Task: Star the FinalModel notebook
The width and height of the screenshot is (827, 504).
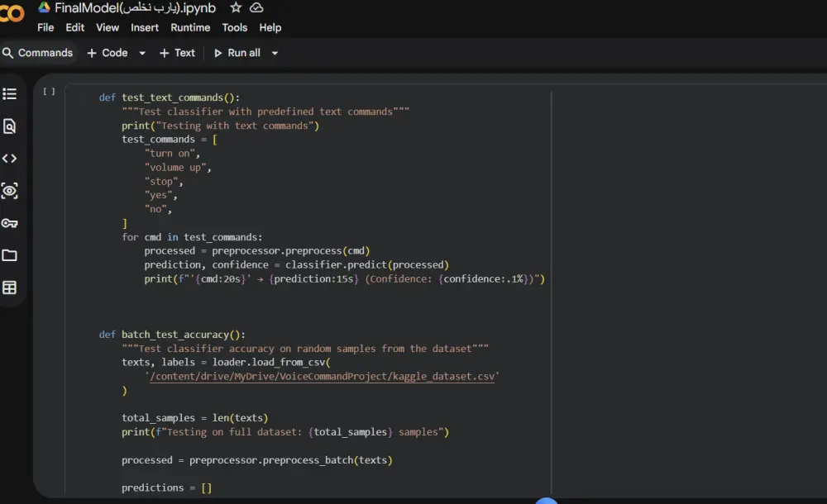Action: (236, 7)
